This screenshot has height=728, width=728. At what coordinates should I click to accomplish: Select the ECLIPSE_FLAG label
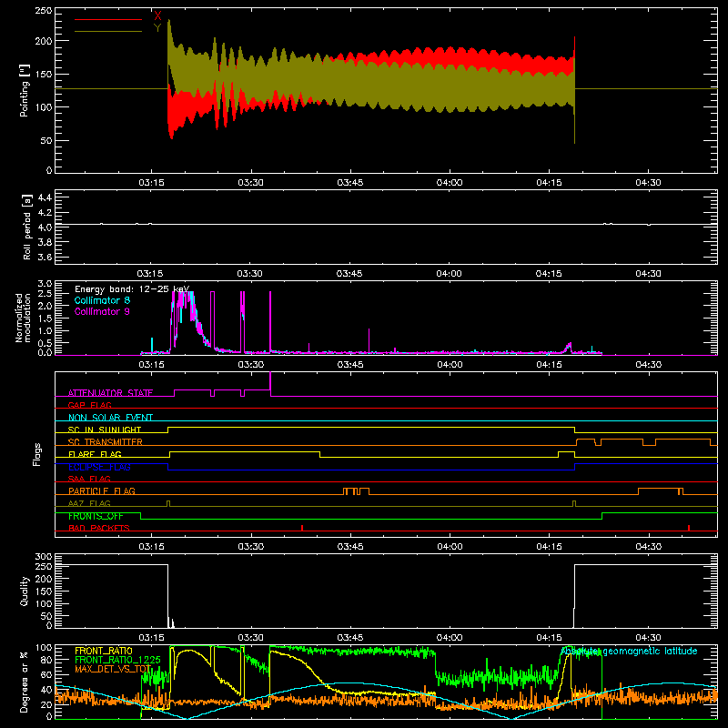click(x=99, y=467)
